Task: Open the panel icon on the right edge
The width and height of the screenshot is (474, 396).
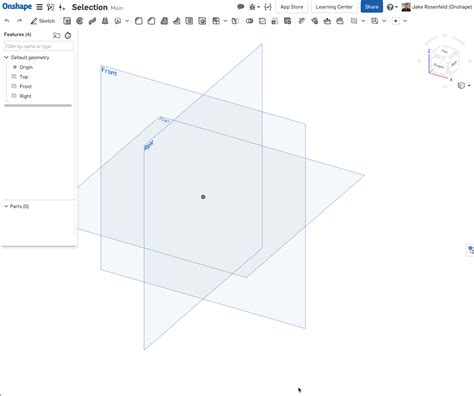Action: coord(470,249)
